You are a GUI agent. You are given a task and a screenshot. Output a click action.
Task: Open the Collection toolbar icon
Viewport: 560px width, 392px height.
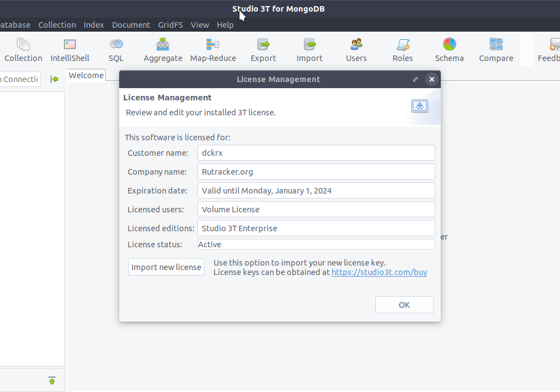coord(23,50)
